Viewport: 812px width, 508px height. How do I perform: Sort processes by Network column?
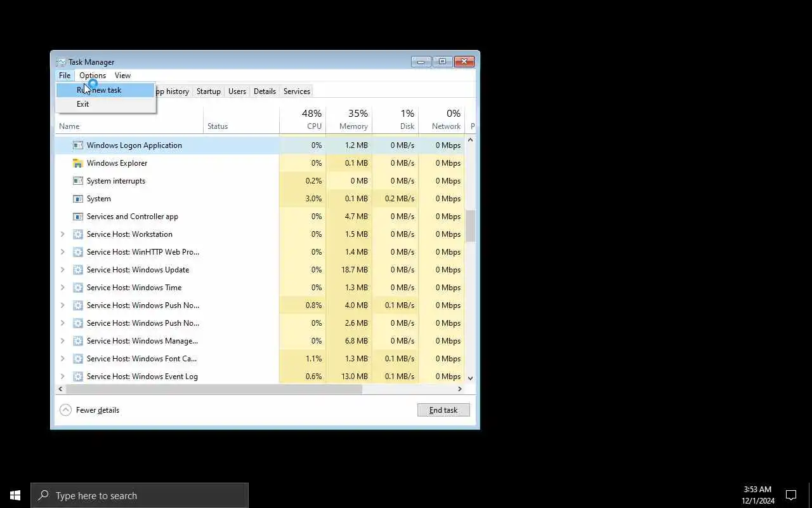click(442, 121)
